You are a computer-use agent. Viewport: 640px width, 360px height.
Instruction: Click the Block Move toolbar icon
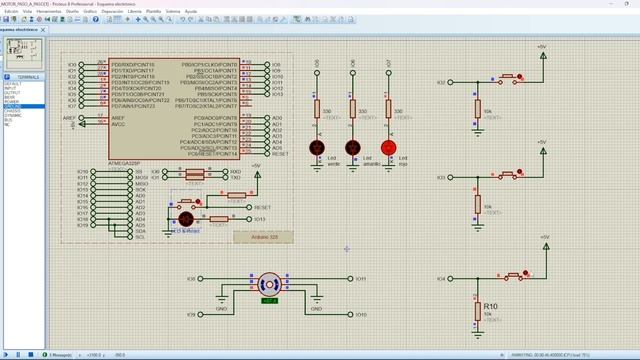click(x=234, y=19)
